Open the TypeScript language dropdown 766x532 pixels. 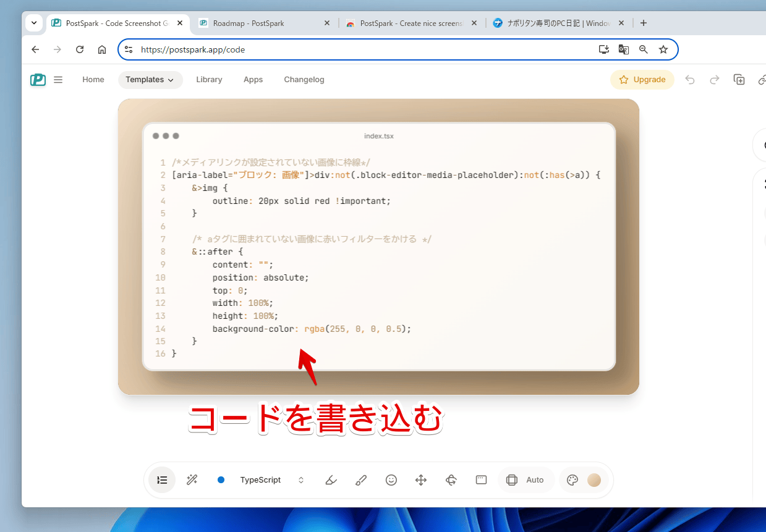(x=271, y=480)
